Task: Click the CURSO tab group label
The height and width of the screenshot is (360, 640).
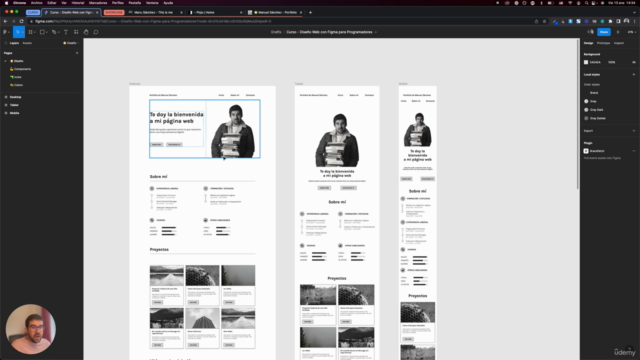Action: click(33, 13)
